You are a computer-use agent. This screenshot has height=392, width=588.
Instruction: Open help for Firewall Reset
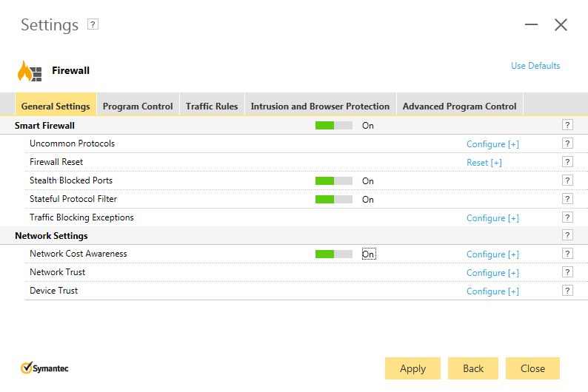(x=567, y=162)
